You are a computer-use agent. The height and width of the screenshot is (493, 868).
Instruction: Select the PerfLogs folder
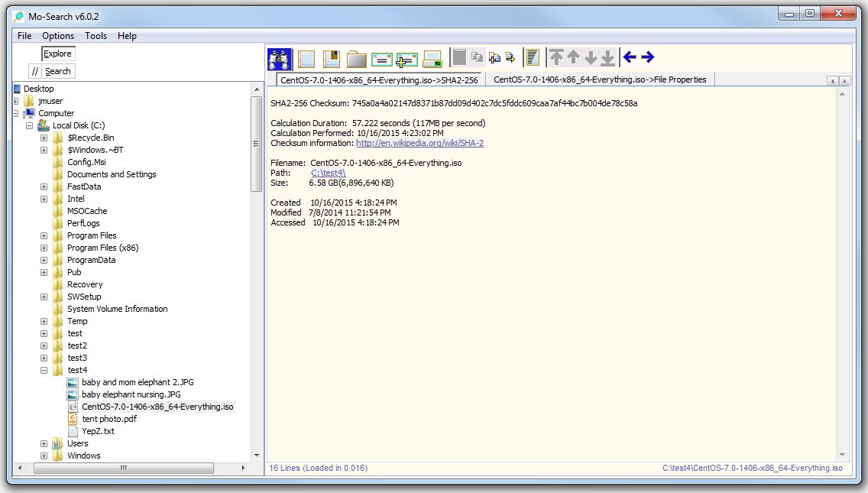83,223
